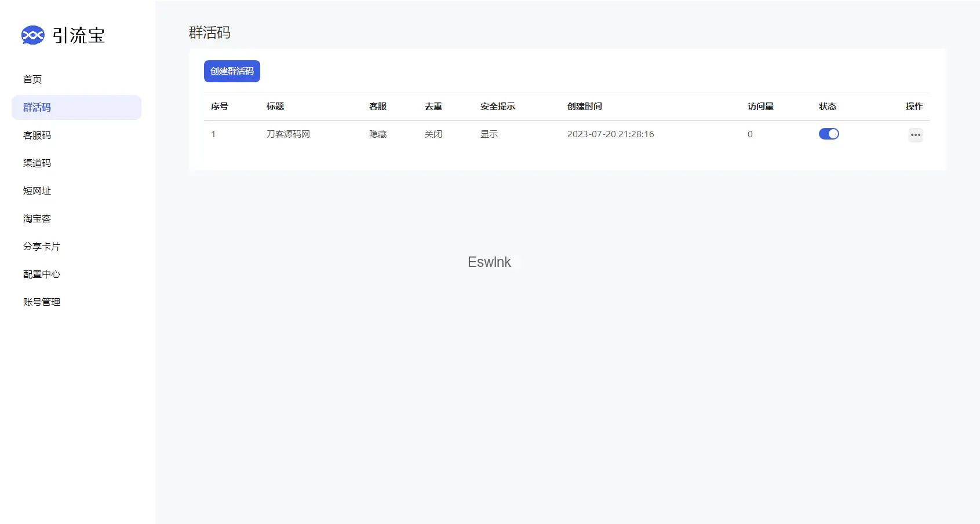Click the 刀客源码网 title cell

point(288,134)
